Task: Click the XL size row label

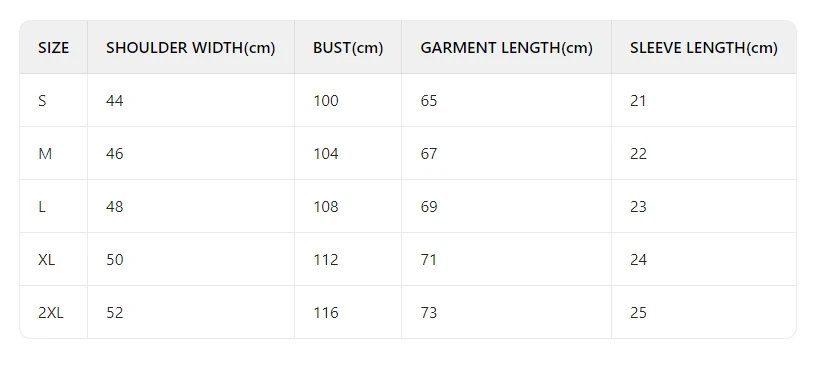Action: 46,259
